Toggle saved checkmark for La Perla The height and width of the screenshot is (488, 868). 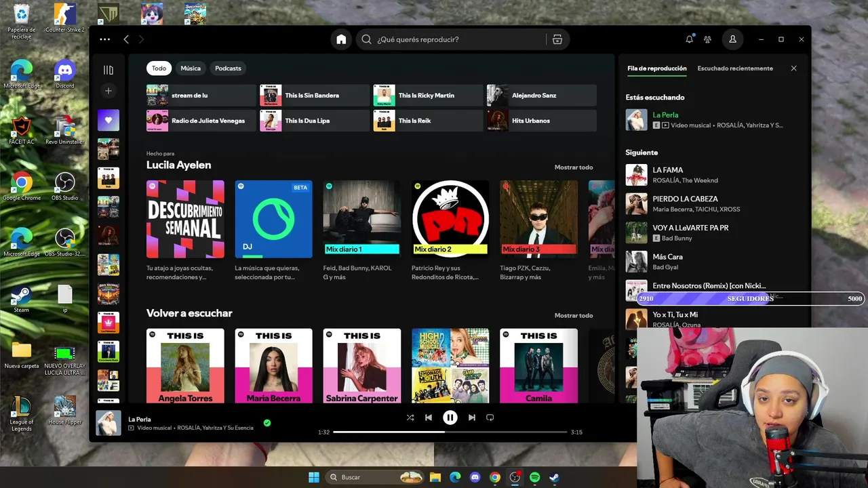click(x=267, y=423)
